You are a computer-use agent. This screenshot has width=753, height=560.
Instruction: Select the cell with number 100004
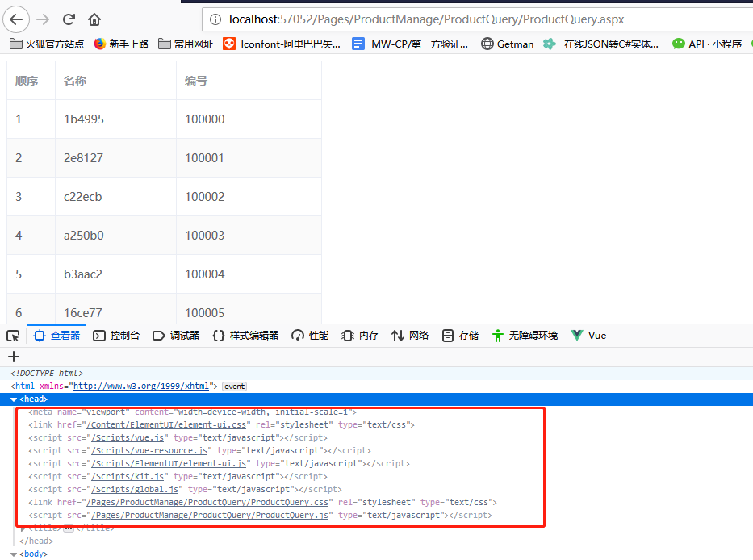[249, 274]
